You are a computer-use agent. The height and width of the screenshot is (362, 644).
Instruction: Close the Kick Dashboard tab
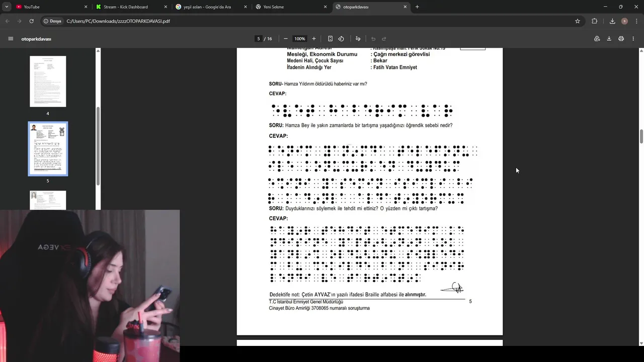[166, 7]
